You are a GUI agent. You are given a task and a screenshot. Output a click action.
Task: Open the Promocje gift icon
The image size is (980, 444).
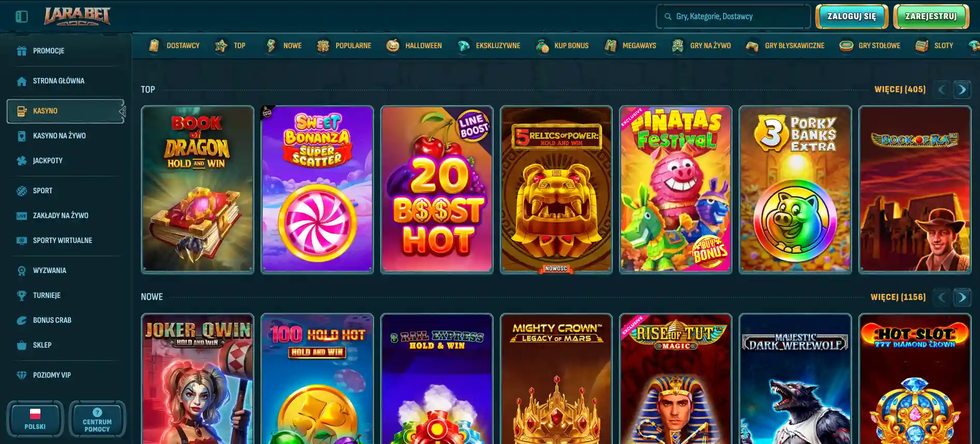(x=22, y=51)
